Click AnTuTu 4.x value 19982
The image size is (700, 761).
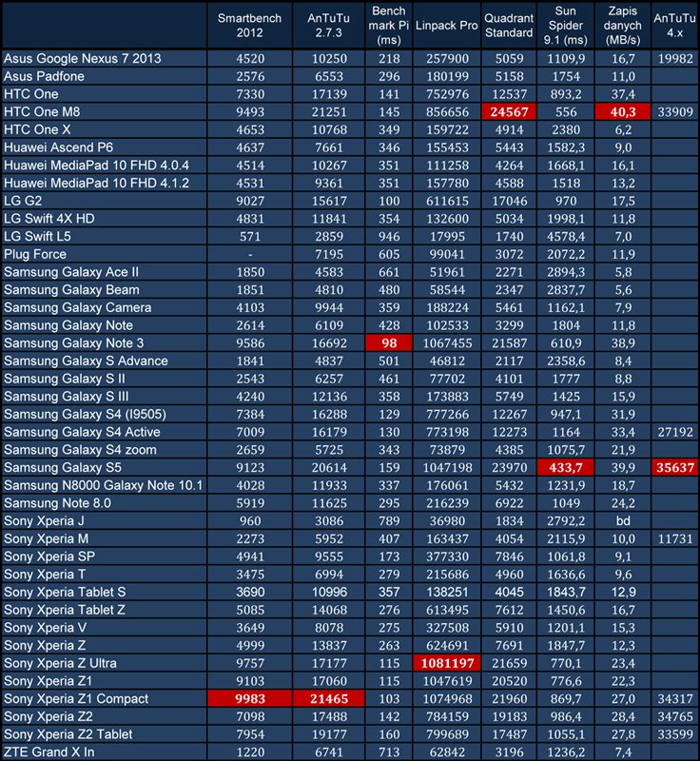point(674,59)
